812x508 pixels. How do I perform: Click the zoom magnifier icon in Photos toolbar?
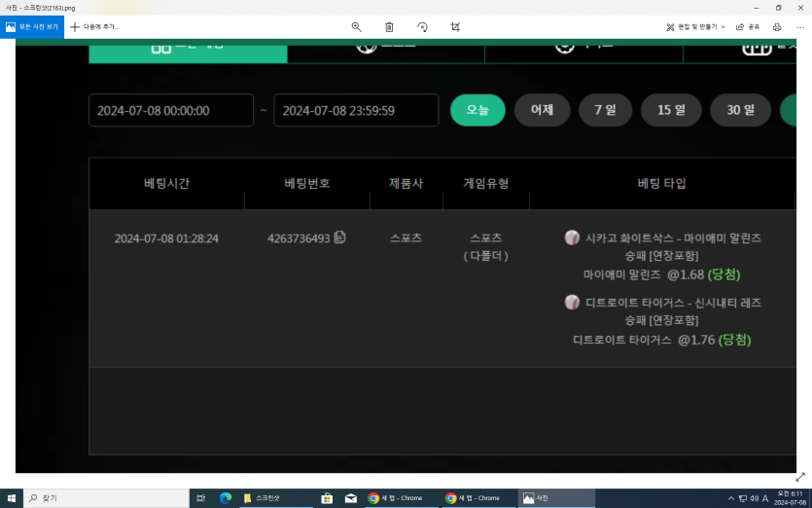(356, 27)
